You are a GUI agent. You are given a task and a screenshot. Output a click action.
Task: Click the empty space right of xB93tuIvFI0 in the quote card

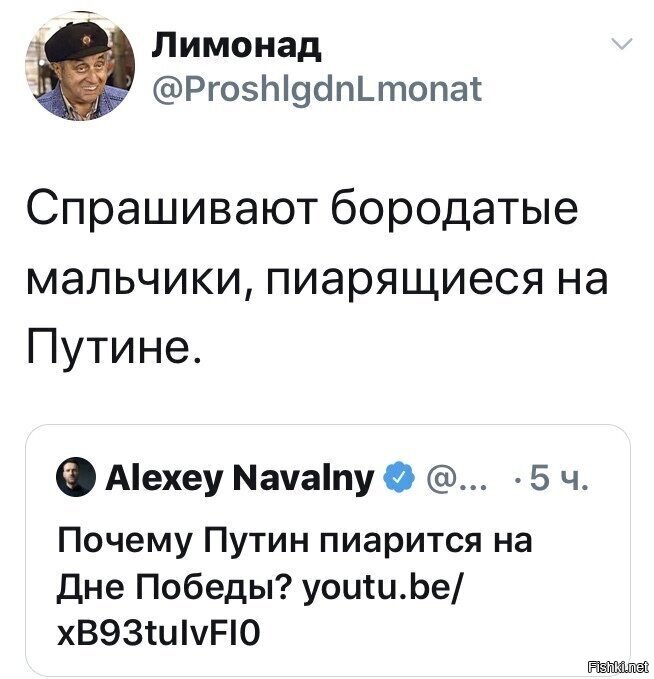(x=442, y=633)
